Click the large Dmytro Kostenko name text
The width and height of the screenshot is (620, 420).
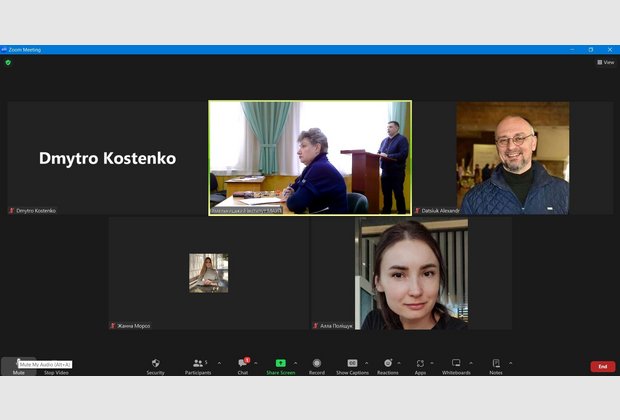click(108, 158)
